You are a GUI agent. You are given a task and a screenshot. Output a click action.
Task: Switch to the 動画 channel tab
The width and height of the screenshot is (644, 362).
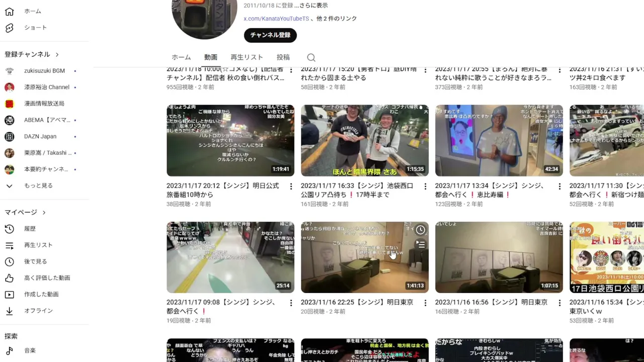211,57
